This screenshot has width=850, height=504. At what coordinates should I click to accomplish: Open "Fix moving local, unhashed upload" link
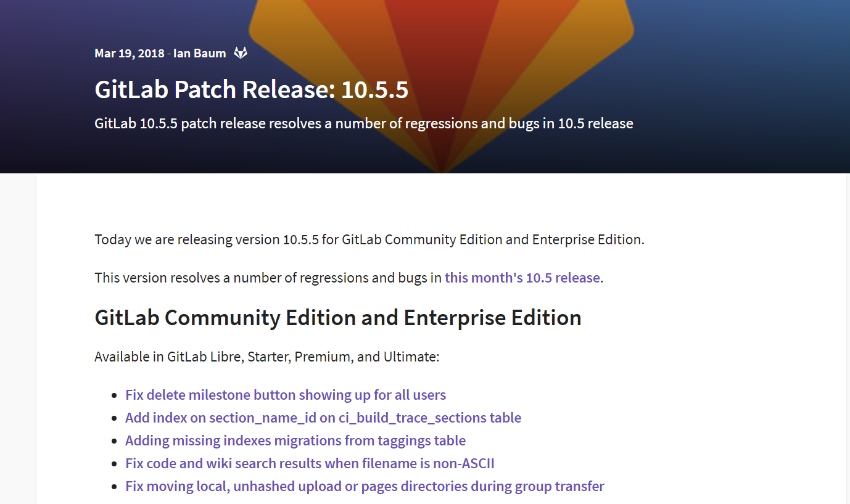(365, 486)
